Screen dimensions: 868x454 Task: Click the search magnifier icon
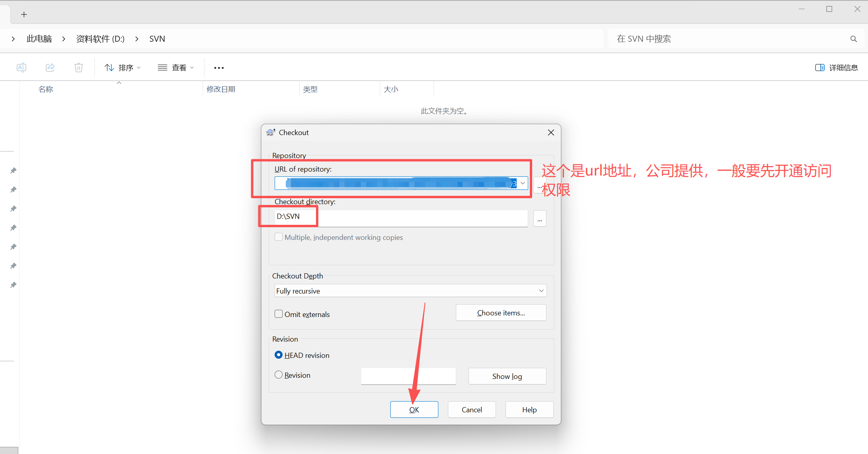853,39
